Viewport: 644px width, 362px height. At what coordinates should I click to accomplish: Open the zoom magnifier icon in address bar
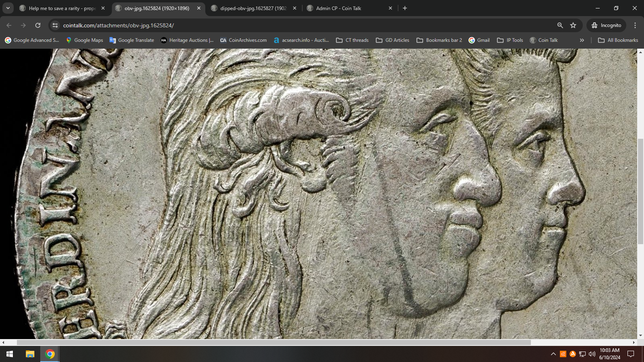(x=560, y=25)
